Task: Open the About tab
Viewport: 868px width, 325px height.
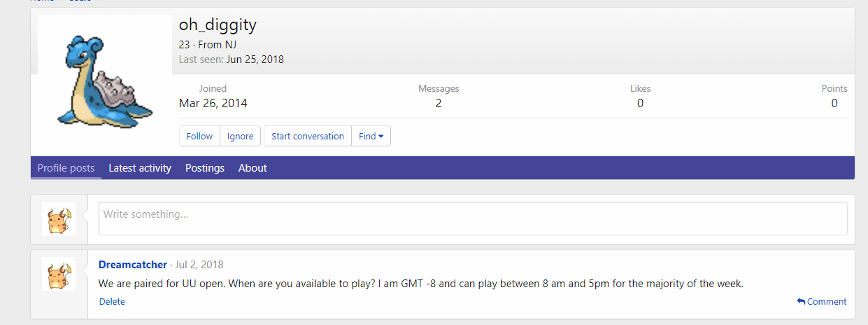Action: point(252,168)
